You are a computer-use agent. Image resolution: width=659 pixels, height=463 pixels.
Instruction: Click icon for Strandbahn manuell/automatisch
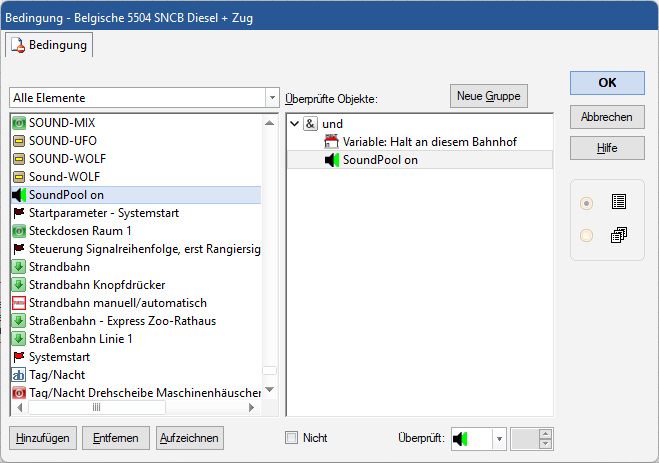click(x=18, y=303)
